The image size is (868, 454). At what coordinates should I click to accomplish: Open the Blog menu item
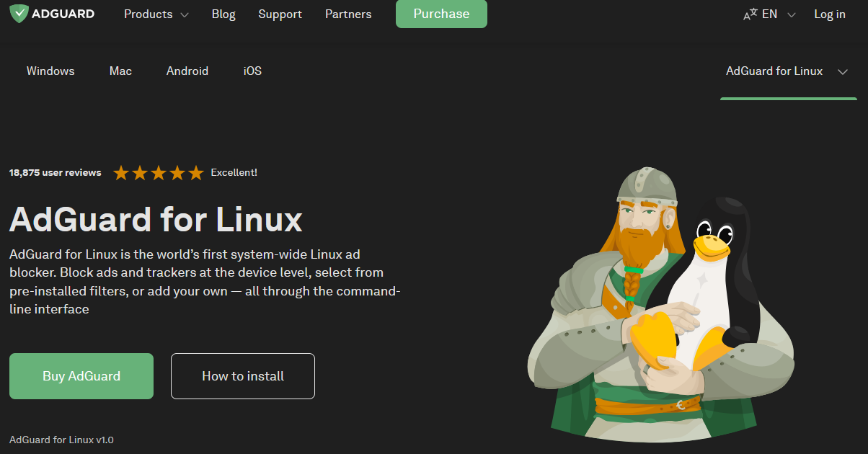click(x=223, y=14)
